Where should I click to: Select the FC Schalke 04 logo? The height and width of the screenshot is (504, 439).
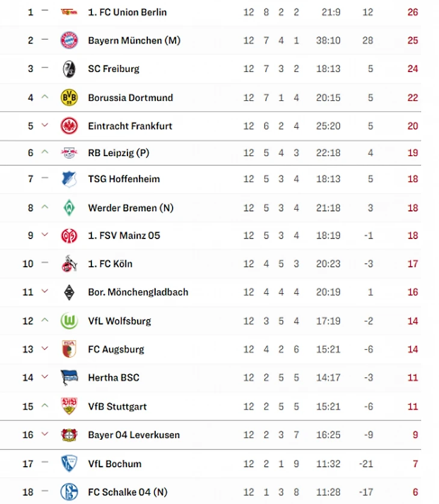coord(69,492)
